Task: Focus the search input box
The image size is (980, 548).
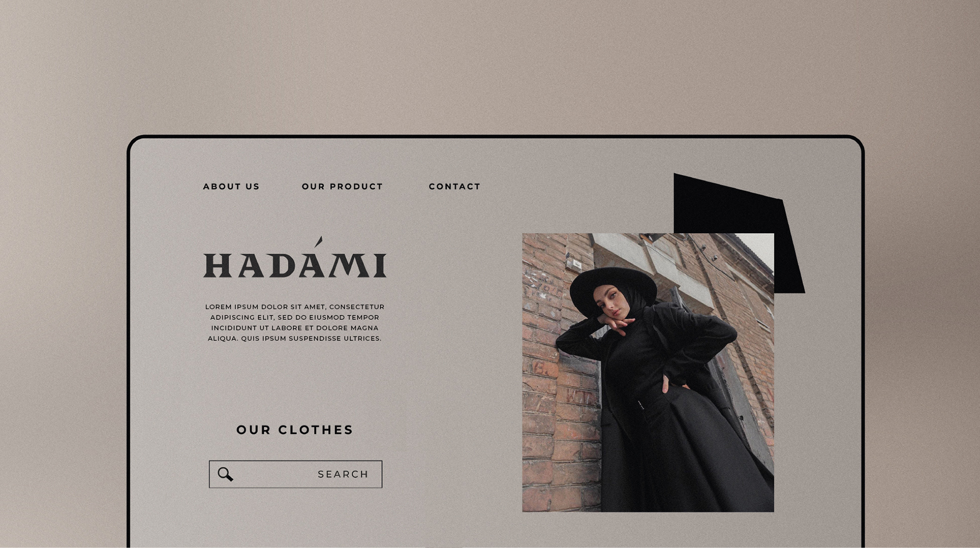Action: click(x=296, y=474)
